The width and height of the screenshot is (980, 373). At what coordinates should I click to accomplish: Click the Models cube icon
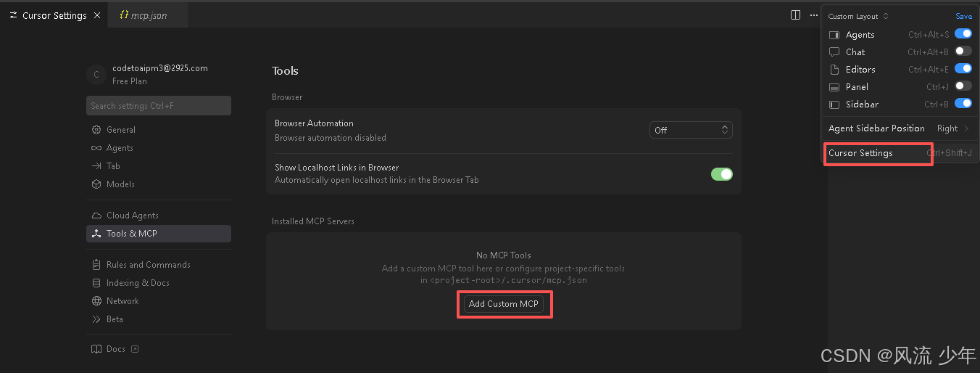pyautogui.click(x=96, y=184)
